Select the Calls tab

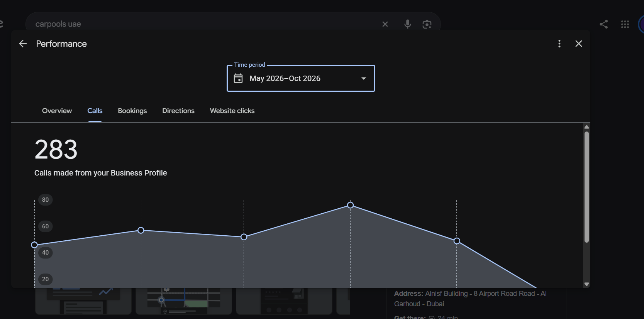[95, 111]
